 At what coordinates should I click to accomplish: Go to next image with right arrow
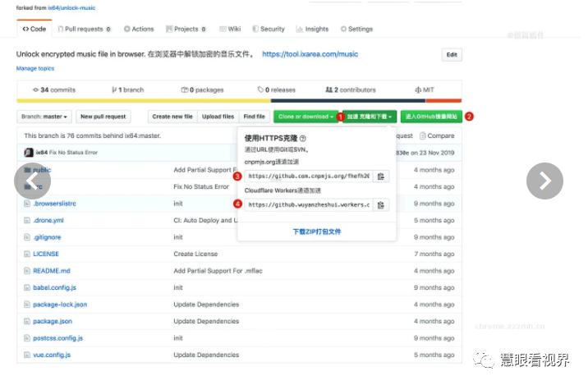[x=544, y=181]
